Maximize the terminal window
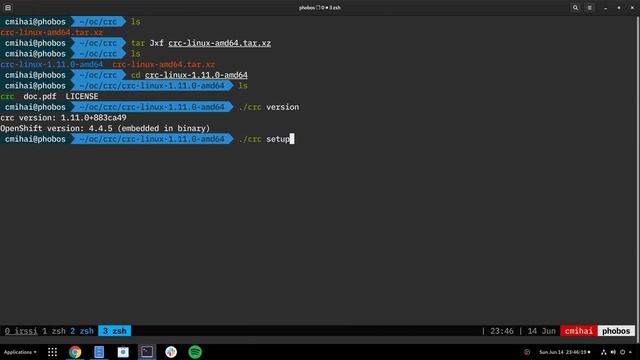 [619, 8]
